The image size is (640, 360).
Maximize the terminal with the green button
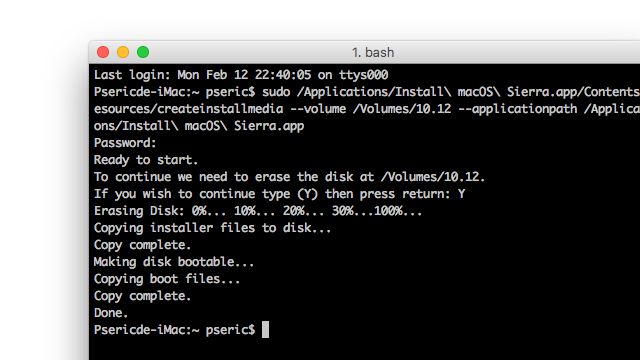[143, 52]
